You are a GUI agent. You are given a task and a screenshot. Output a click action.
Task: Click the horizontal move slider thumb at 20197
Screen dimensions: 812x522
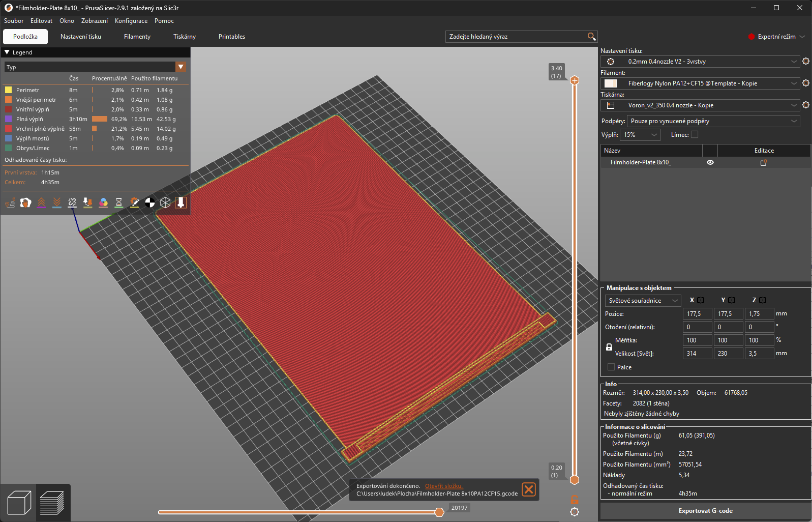pyautogui.click(x=439, y=512)
